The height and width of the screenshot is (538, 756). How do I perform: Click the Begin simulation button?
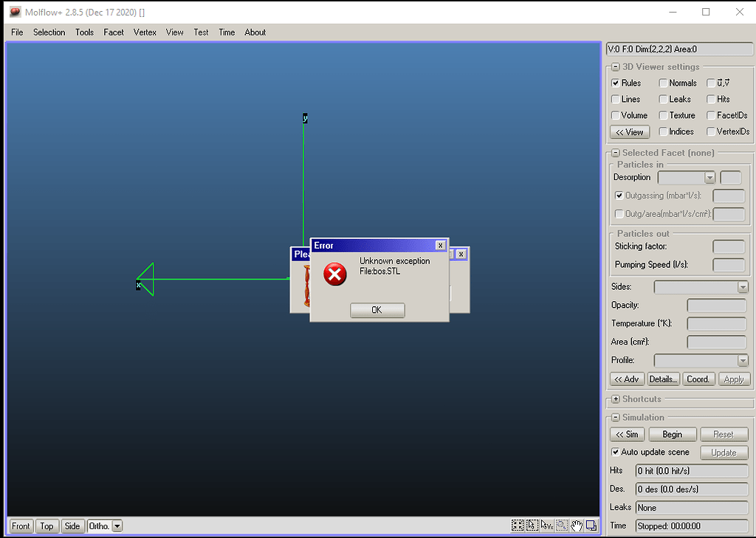coord(672,435)
